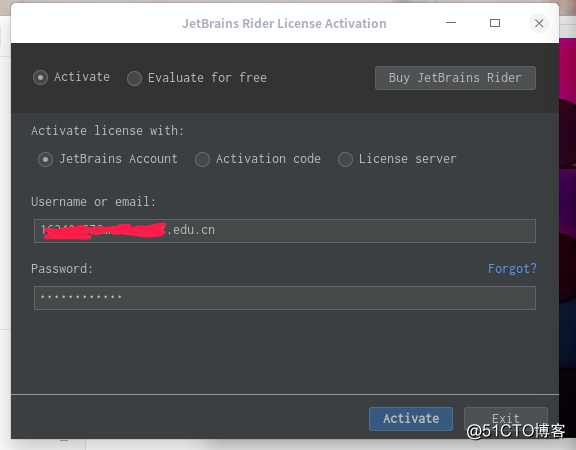The height and width of the screenshot is (450, 576).
Task: Exit the license activation dialog
Action: pyautogui.click(x=505, y=418)
